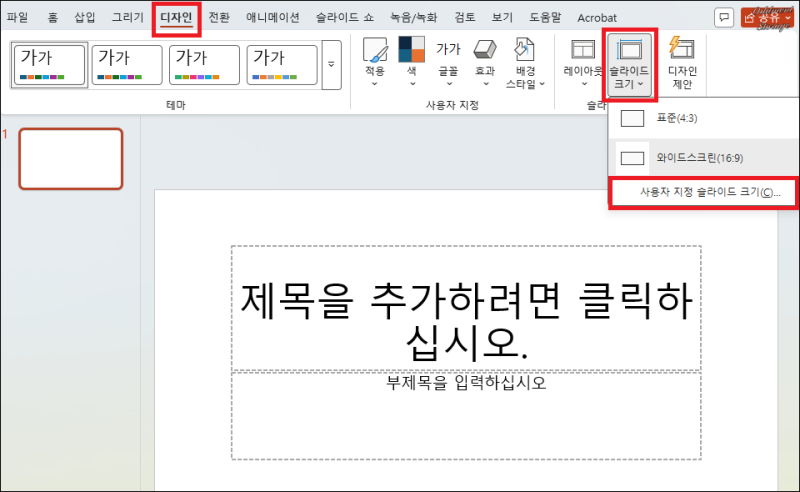Open the comments speech bubble icon
Image resolution: width=800 pixels, height=492 pixels.
pos(723,18)
